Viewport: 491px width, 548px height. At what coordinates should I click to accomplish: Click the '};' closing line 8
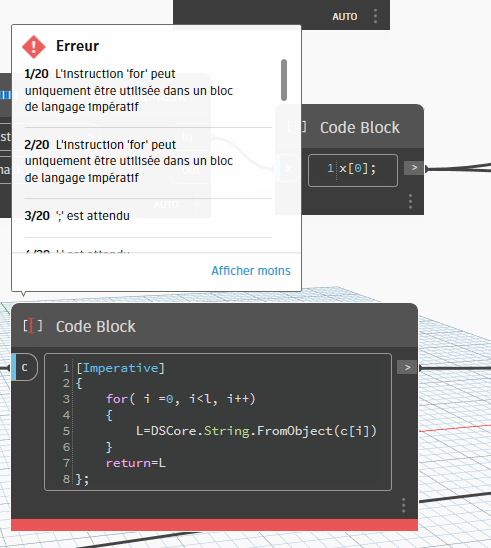[x=82, y=479]
